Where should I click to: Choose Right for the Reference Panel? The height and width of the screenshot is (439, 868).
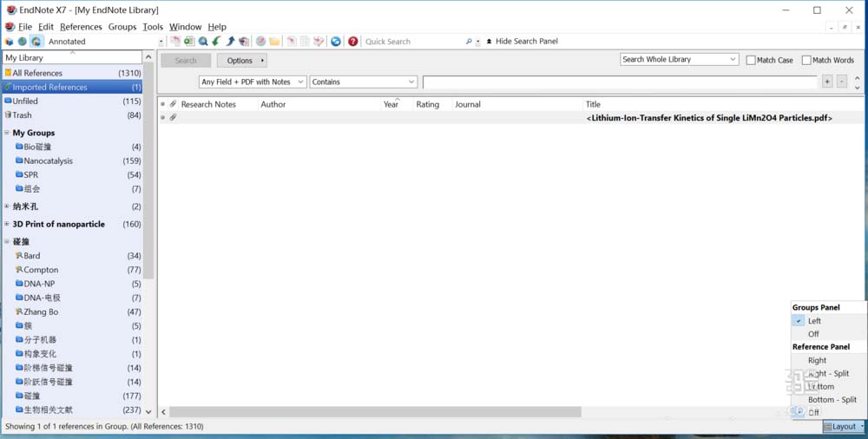(x=828, y=360)
